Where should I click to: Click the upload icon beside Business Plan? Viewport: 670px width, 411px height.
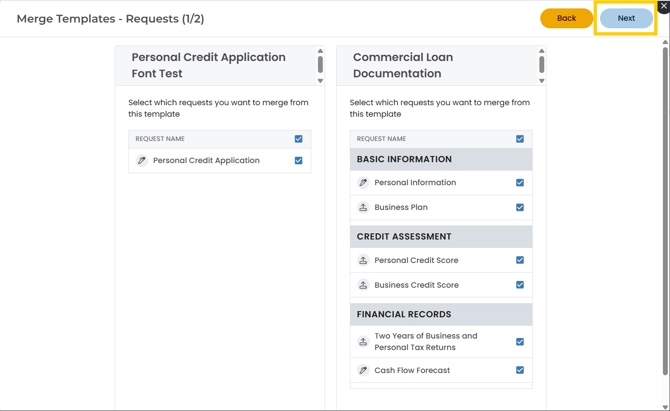pos(363,208)
